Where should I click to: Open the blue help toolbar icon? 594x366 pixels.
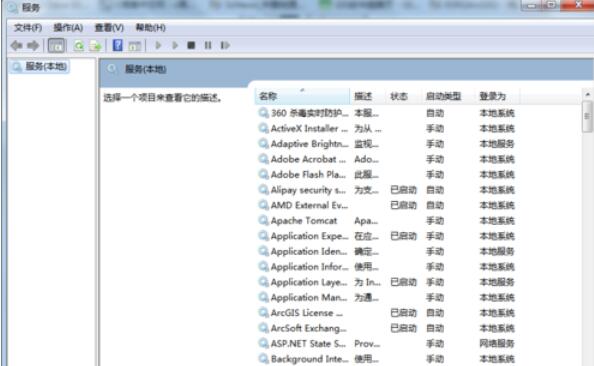(118, 45)
